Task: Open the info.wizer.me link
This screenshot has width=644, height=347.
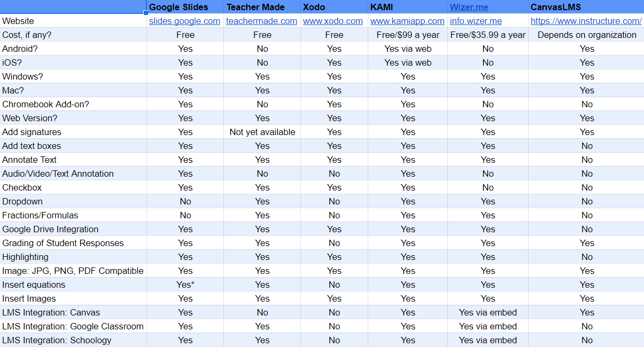Action: point(476,21)
